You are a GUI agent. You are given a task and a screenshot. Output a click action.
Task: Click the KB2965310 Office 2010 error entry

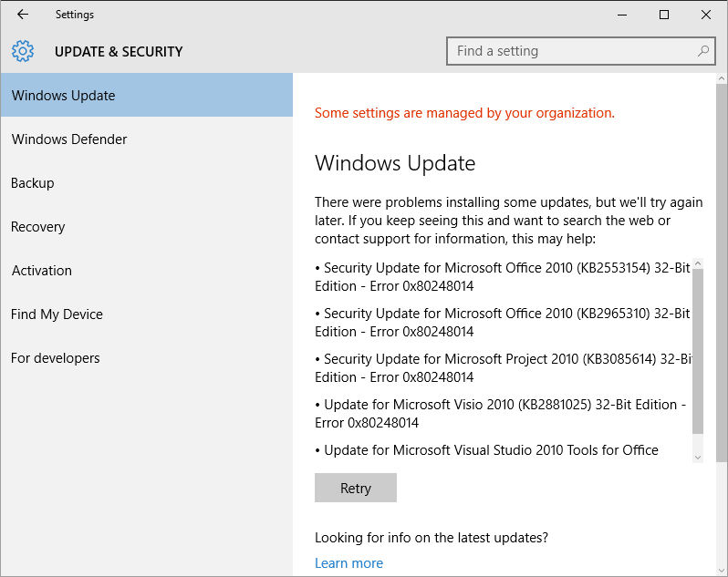point(503,323)
